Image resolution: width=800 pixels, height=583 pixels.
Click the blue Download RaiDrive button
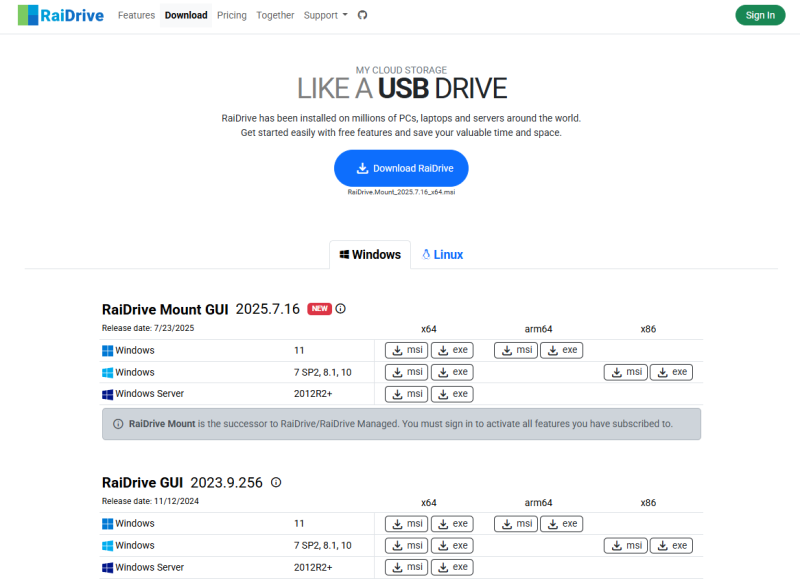pyautogui.click(x=401, y=168)
